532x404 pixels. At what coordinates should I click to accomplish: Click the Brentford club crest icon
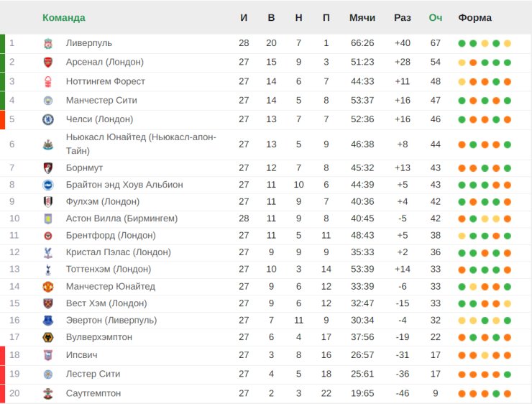48,236
